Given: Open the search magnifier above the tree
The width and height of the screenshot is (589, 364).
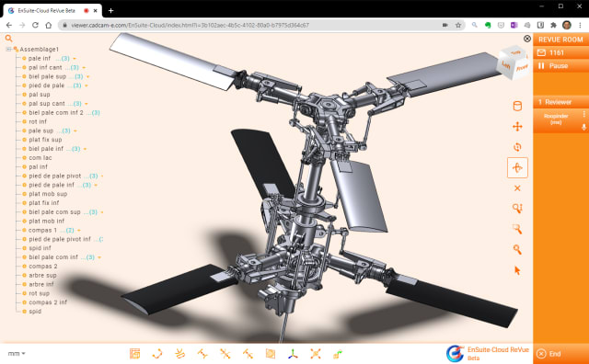Looking at the screenshot, I should coord(8,39).
